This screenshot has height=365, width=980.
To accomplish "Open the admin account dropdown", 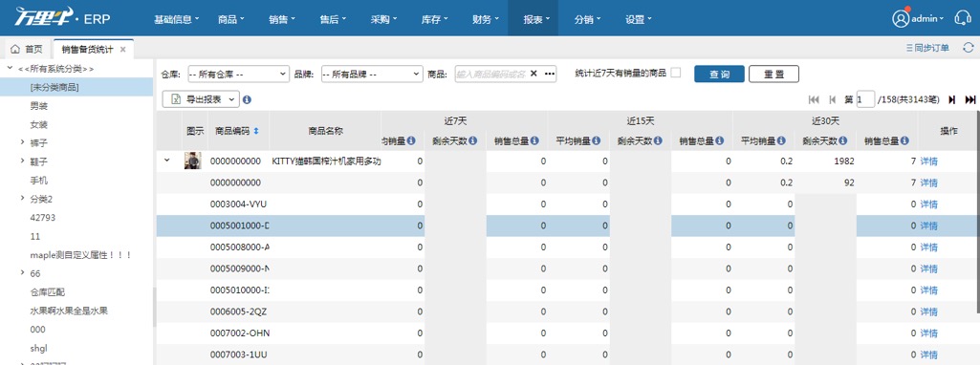I will pyautogui.click(x=927, y=19).
